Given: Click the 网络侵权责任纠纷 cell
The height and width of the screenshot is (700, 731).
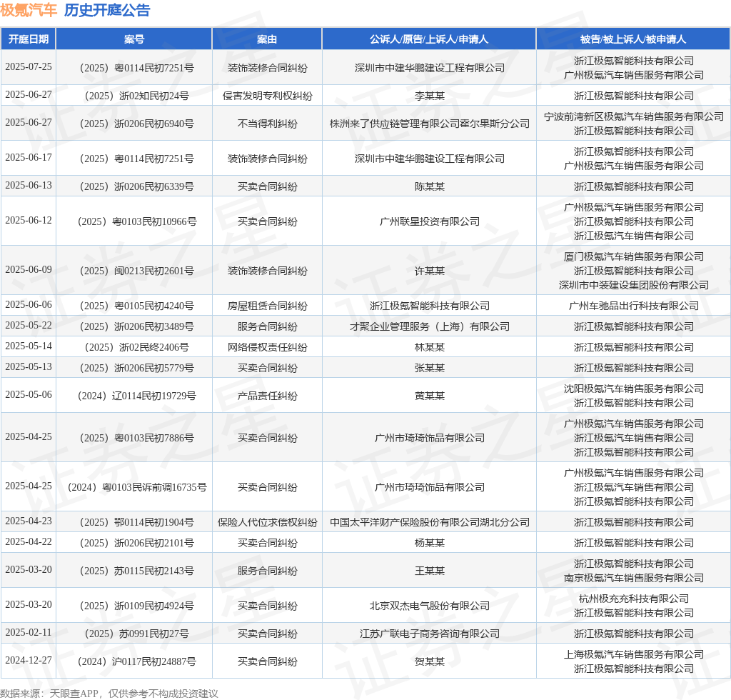Looking at the screenshot, I should [x=267, y=347].
